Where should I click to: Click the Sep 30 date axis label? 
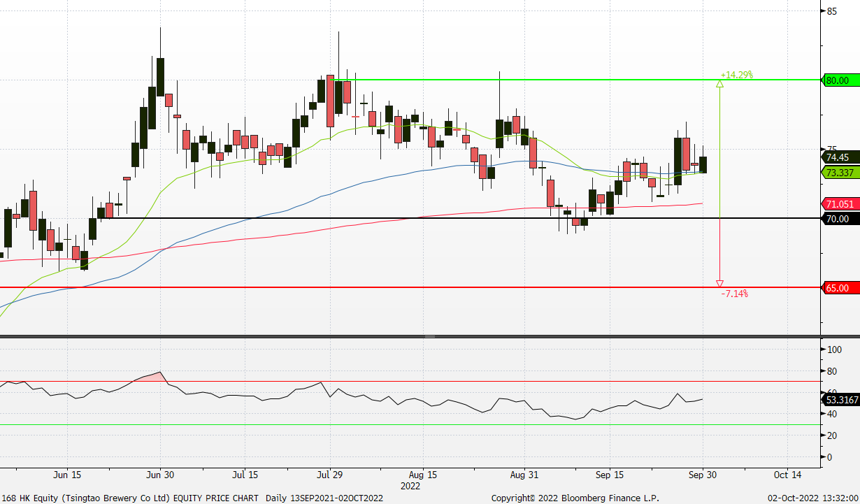point(702,475)
